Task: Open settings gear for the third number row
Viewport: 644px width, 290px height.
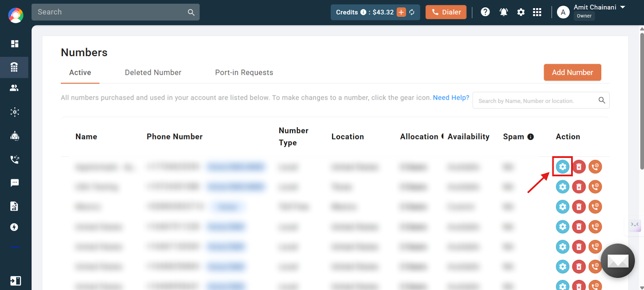Action: 563,207
